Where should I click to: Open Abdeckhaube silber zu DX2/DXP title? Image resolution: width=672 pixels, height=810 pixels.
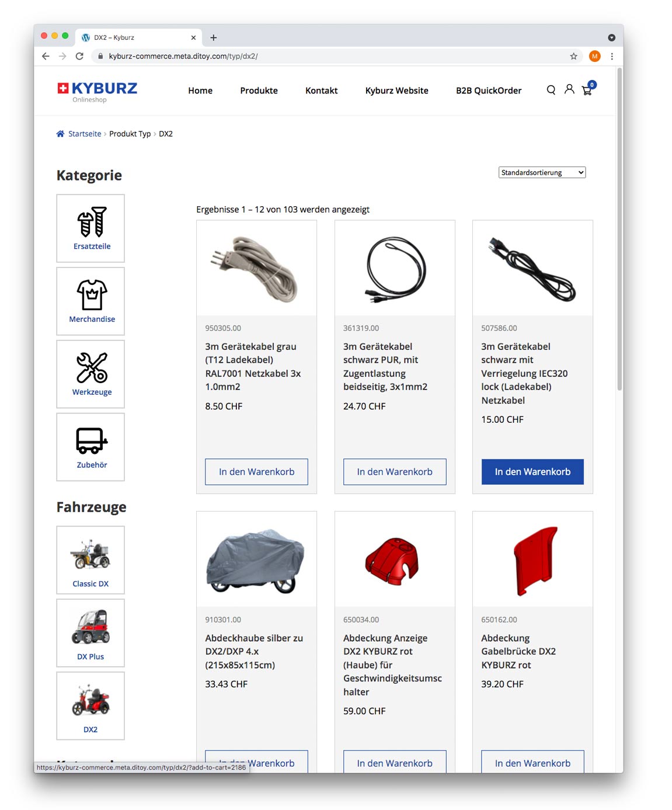pos(254,652)
